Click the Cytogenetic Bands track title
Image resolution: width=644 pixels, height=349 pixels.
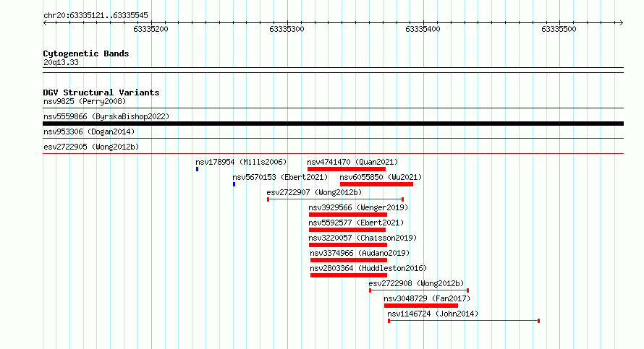[x=86, y=53]
